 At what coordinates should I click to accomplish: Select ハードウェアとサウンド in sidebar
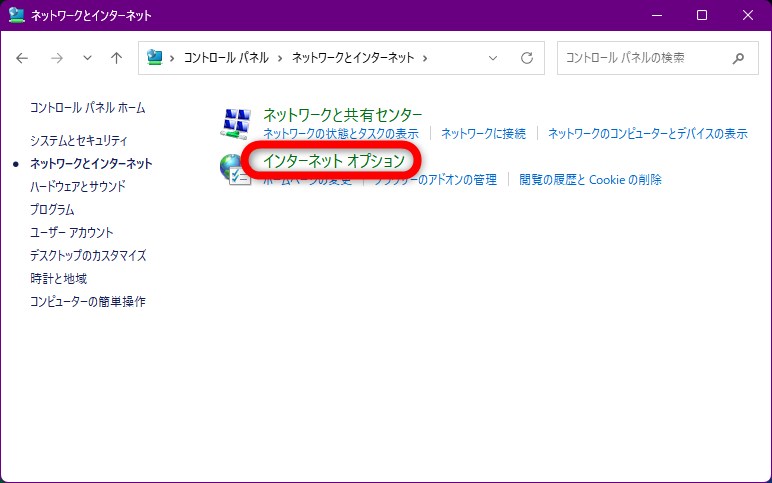(x=78, y=186)
